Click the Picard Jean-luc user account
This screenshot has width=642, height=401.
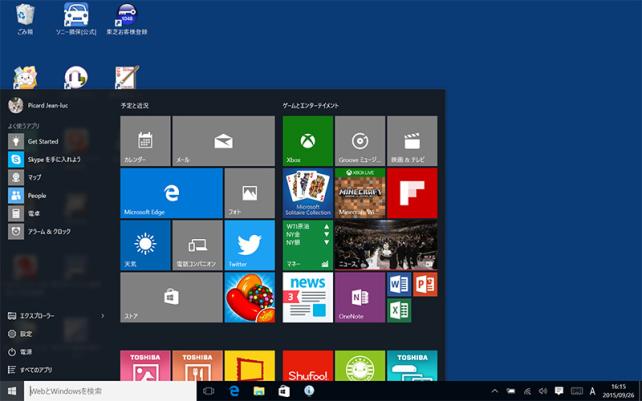(x=38, y=105)
